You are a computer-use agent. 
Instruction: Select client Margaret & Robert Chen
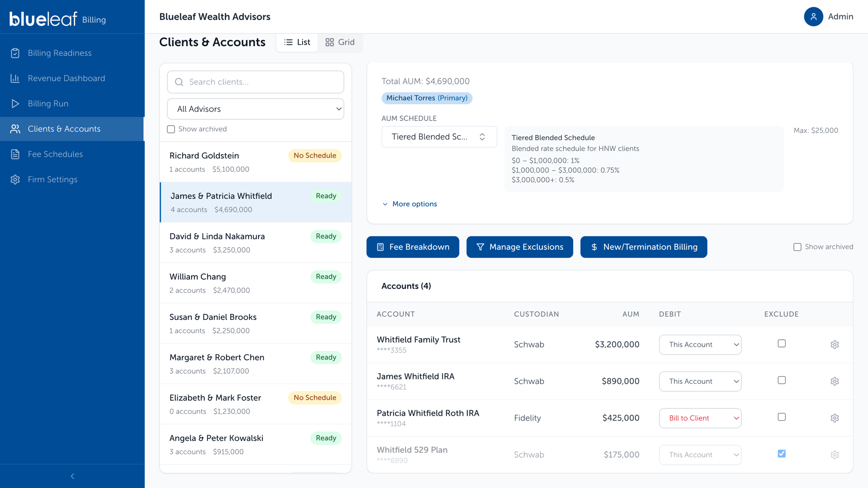coord(255,364)
